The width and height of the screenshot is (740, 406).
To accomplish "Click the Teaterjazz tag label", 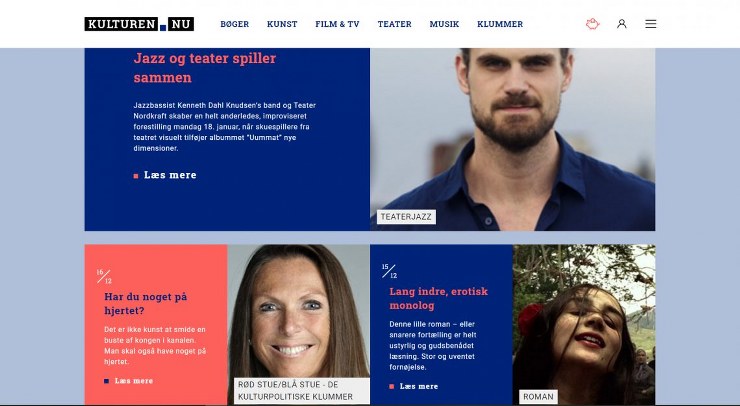I will (x=406, y=217).
